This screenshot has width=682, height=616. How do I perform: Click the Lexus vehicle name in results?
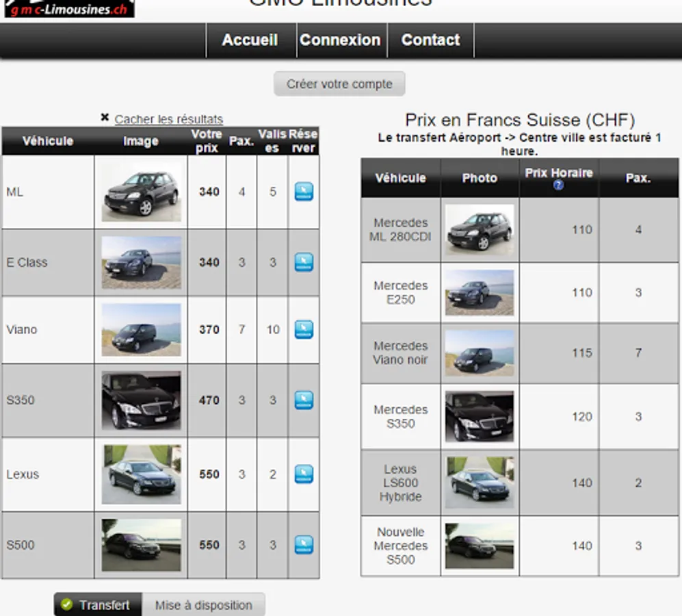[23, 474]
